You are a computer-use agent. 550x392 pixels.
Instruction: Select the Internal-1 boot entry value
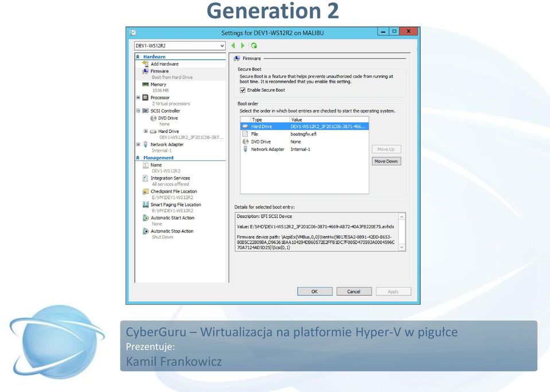pos(301,150)
